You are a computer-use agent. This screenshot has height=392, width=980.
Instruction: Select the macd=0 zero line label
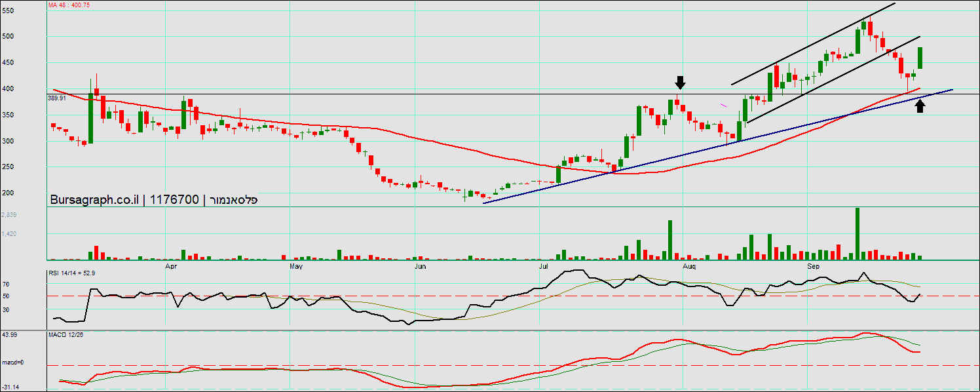(x=12, y=363)
